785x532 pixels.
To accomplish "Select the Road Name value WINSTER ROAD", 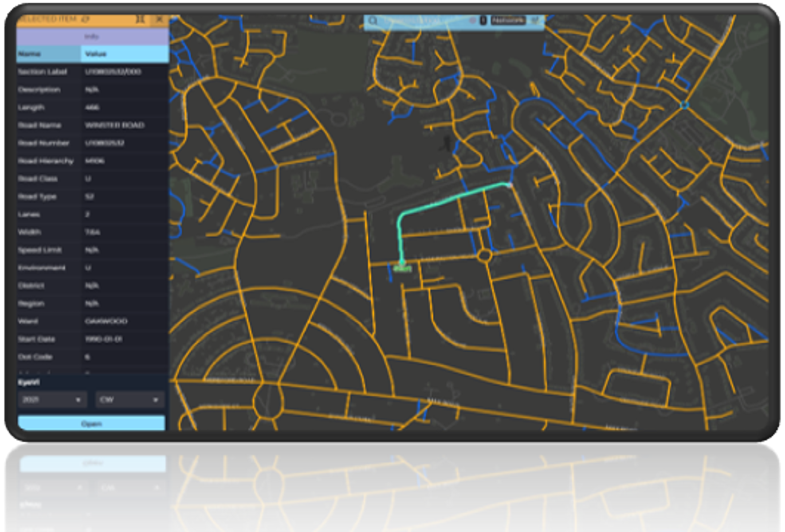I will click(x=114, y=125).
